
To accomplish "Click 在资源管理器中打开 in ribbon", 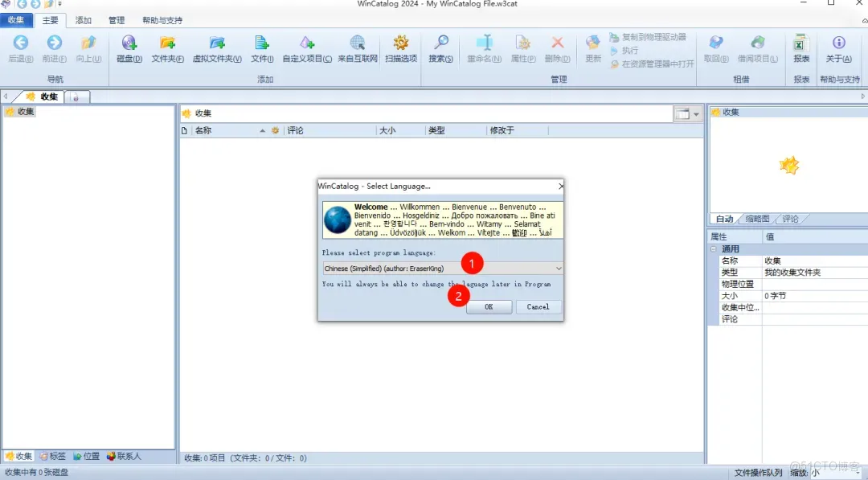I will tap(652, 64).
